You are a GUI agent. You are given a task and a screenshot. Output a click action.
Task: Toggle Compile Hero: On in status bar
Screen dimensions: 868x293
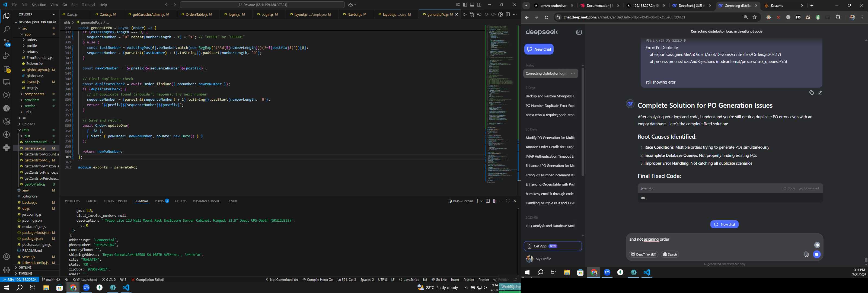pyautogui.click(x=317, y=279)
